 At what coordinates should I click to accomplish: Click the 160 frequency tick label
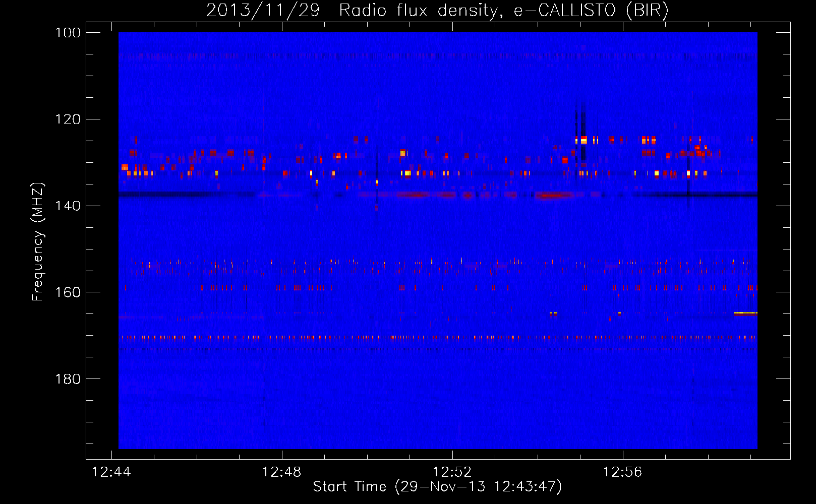68,292
